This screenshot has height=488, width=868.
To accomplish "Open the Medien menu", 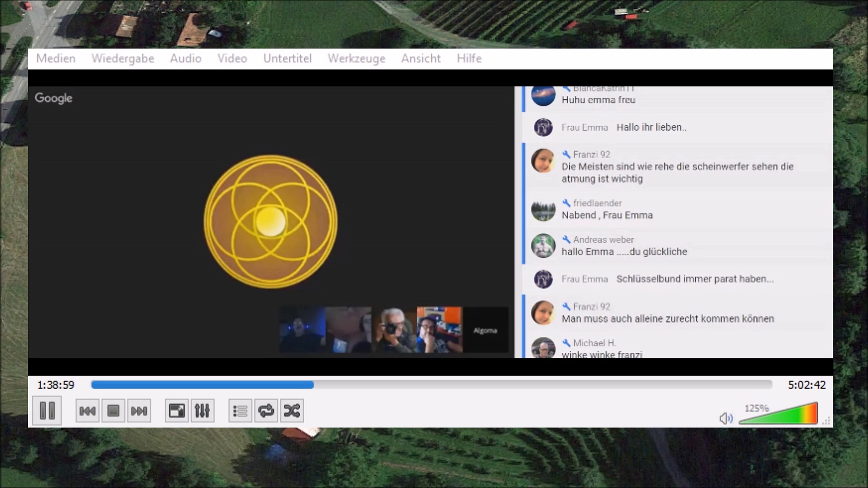I will pos(56,59).
